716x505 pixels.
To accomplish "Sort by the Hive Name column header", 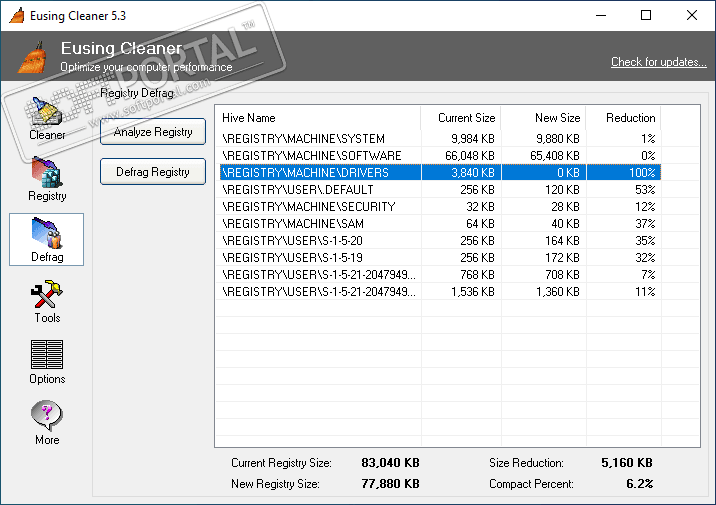I will click(318, 118).
